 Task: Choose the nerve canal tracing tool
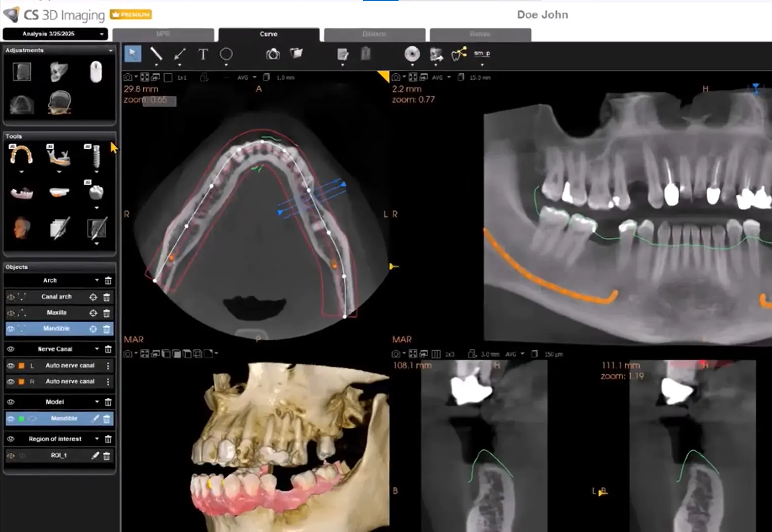point(60,155)
